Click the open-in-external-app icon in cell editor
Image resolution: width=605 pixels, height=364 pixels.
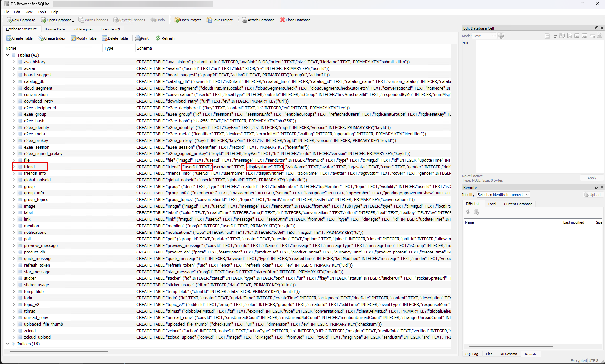tap(577, 36)
